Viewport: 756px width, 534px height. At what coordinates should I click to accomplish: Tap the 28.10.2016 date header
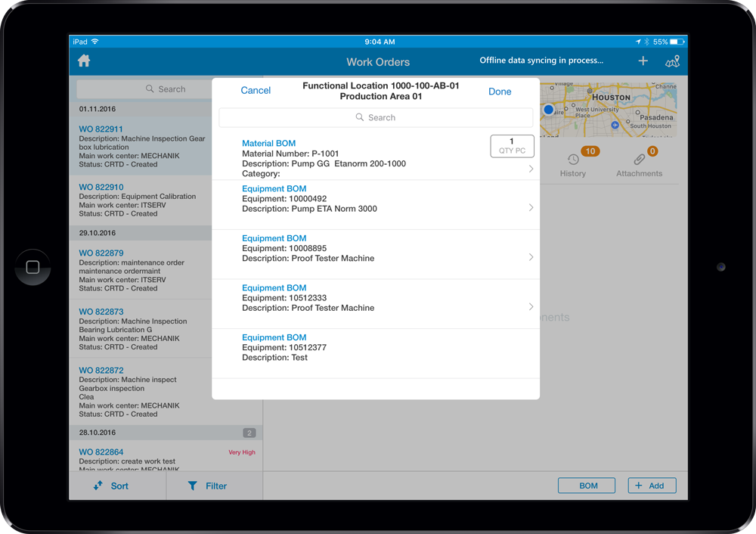point(166,433)
